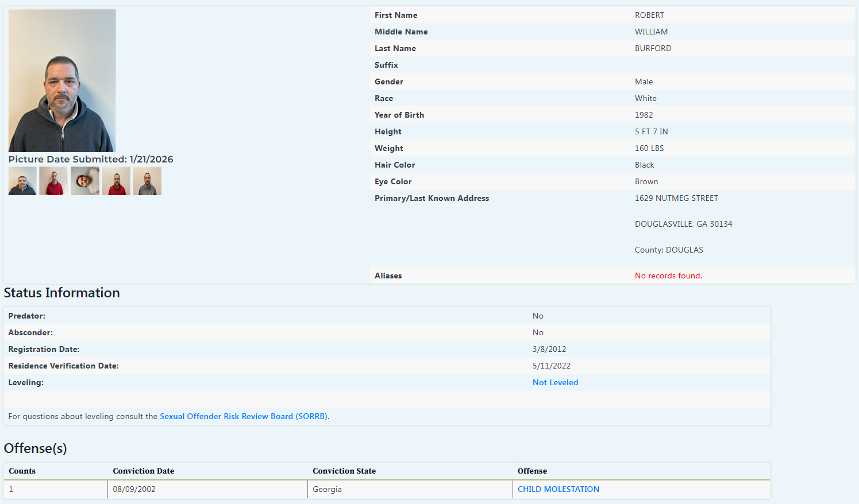This screenshot has height=504, width=859.
Task: Click the red No records found text
Action: (x=668, y=276)
